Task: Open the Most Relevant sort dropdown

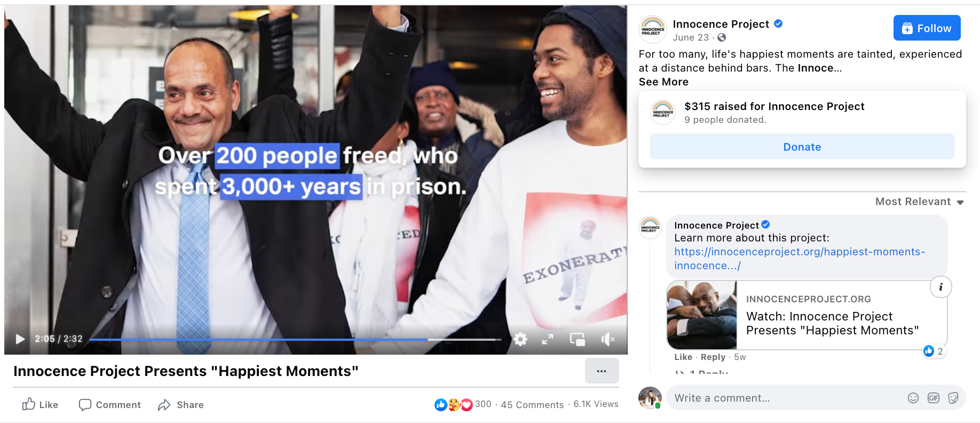Action: pos(919,201)
